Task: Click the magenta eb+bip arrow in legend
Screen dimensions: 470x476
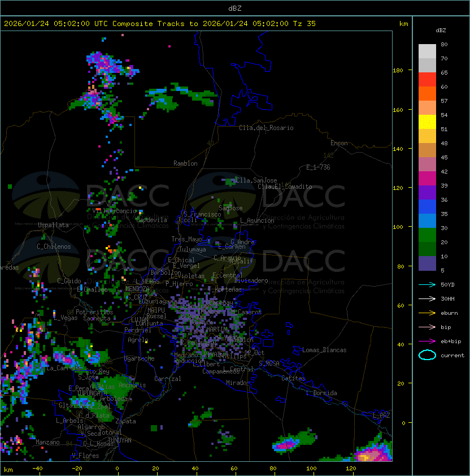Action: (427, 341)
